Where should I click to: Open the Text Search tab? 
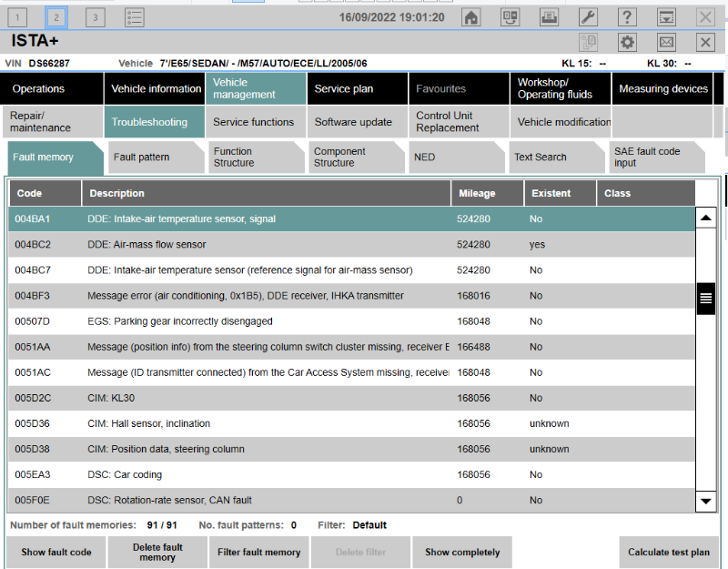coord(557,157)
